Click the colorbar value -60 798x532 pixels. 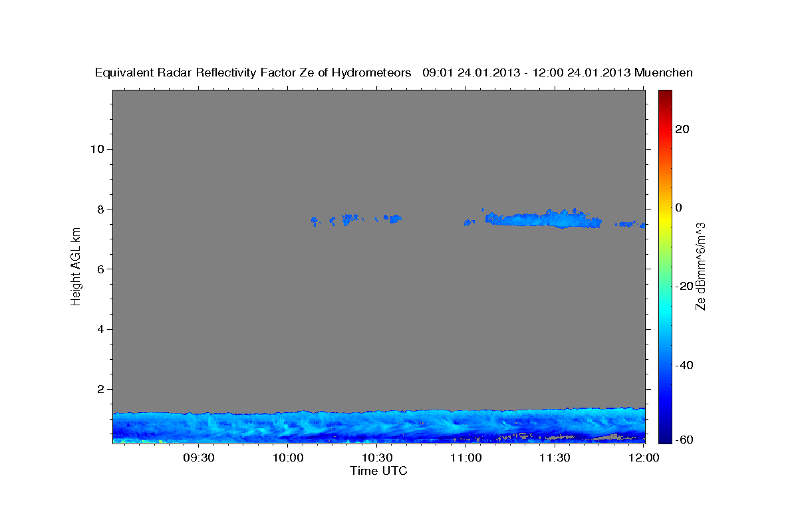tap(684, 440)
